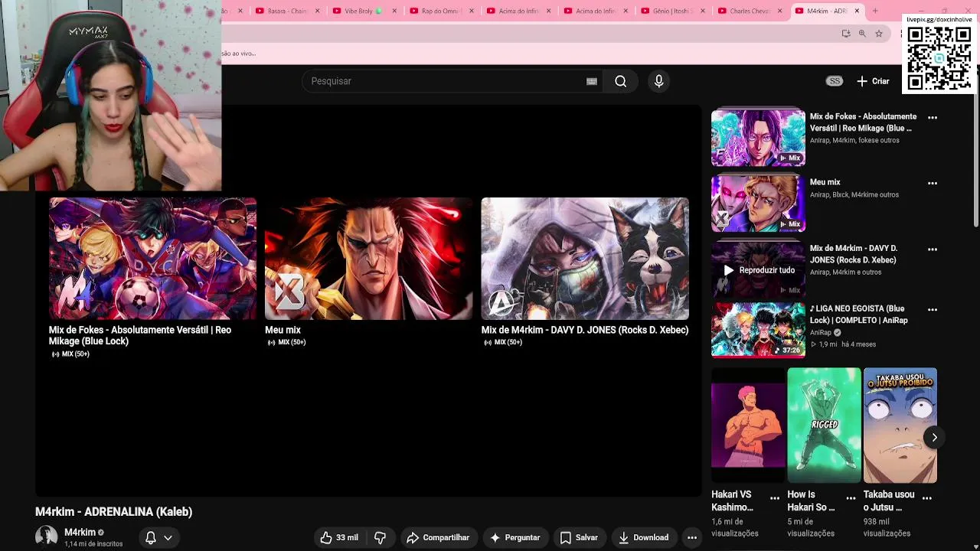The image size is (980, 551).
Task: Click the YouTube search magnifier button
Action: [x=621, y=81]
